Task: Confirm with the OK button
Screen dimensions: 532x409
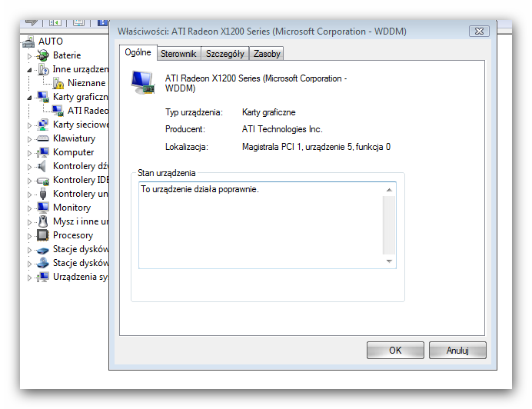Action: 395,351
